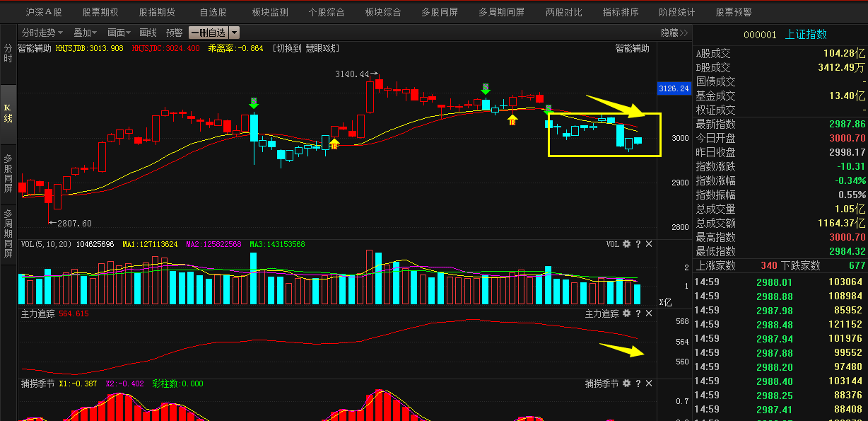Open the 板块综合 top menu
This screenshot has width=868, height=421.
pos(383,12)
